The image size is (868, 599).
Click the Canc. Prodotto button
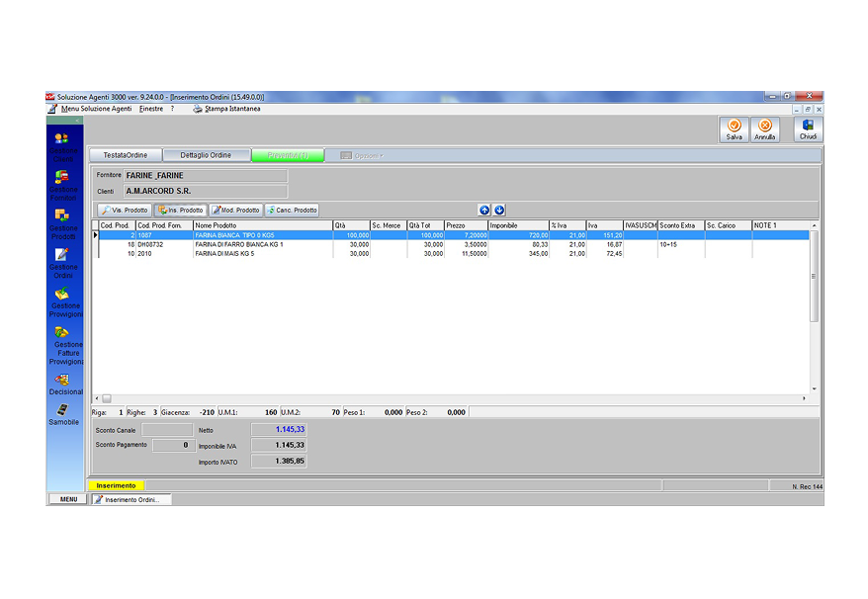coord(293,210)
